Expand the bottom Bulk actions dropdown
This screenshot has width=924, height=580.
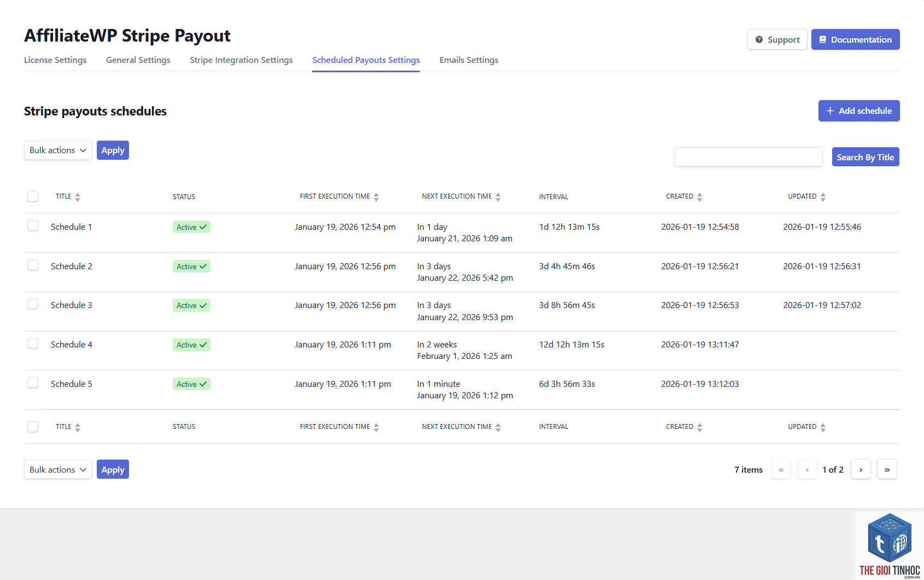click(58, 469)
